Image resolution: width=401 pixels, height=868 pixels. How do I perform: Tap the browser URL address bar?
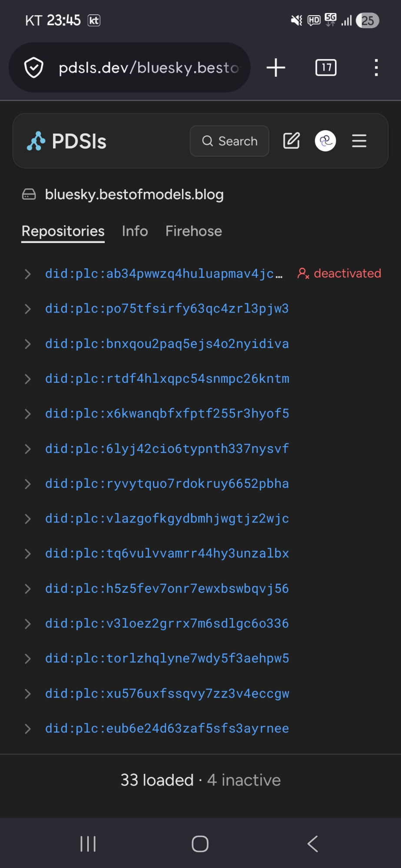[x=148, y=68]
